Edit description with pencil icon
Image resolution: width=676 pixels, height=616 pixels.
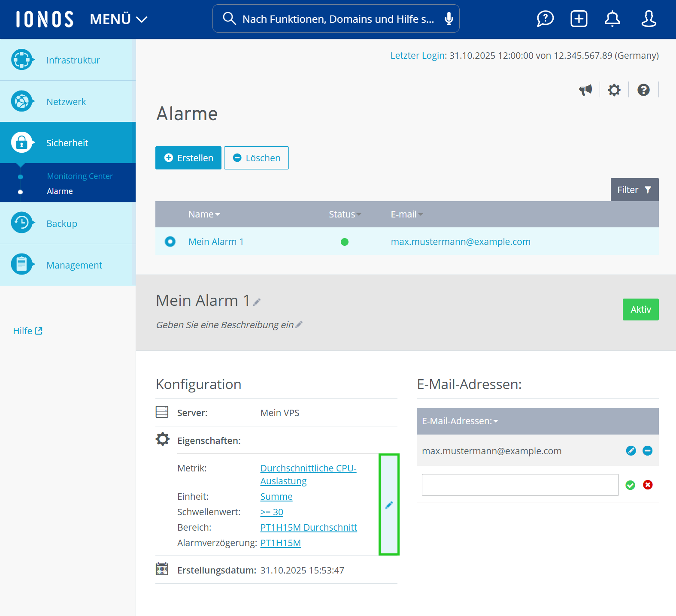coord(299,325)
